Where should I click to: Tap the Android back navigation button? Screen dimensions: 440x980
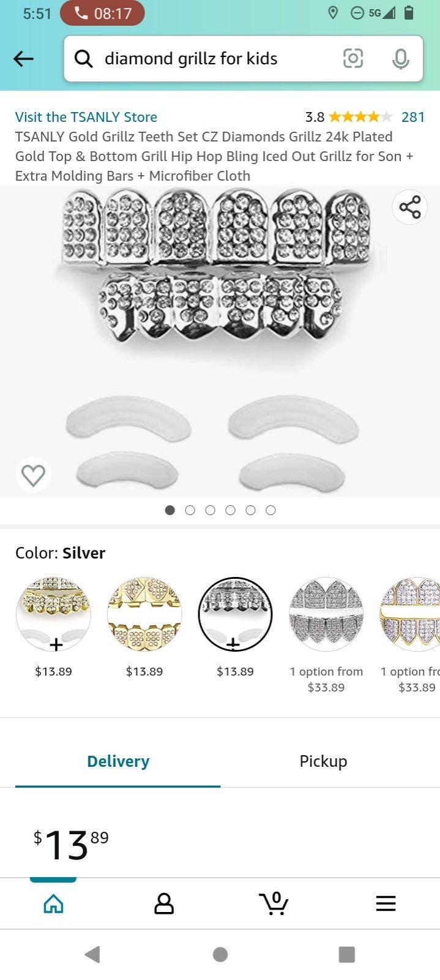(92, 954)
